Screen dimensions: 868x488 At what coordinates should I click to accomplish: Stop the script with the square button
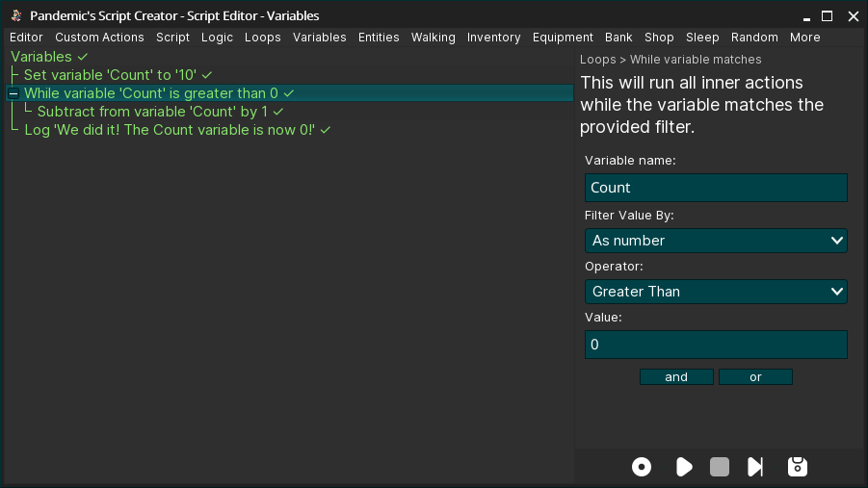(x=719, y=467)
